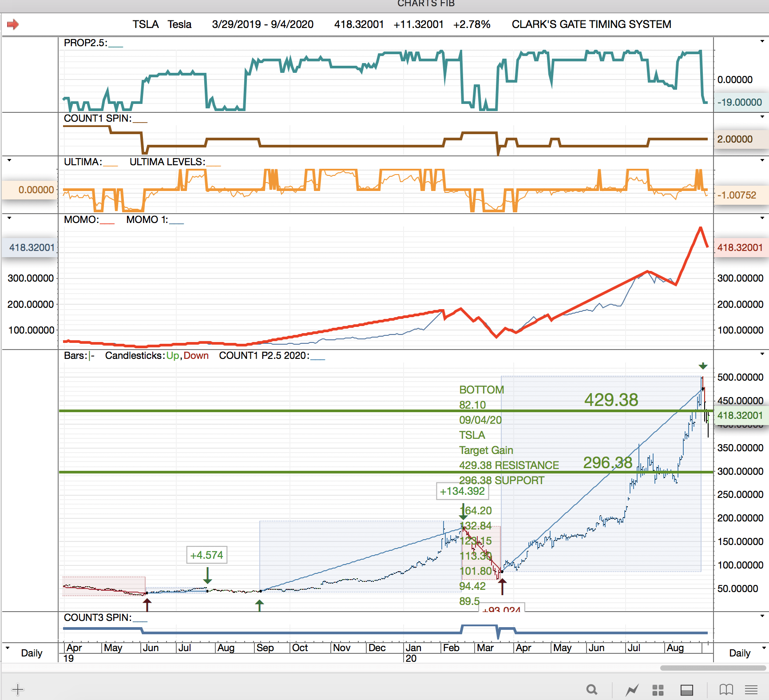Open the list lines icon
The height and width of the screenshot is (700, 769).
click(751, 690)
